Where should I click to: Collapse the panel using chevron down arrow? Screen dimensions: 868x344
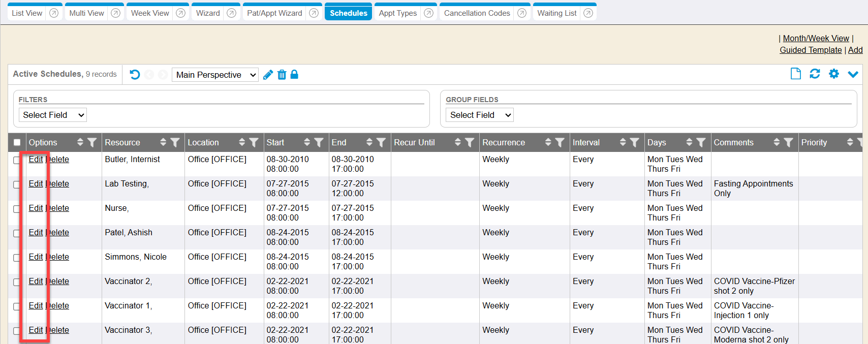coord(853,74)
